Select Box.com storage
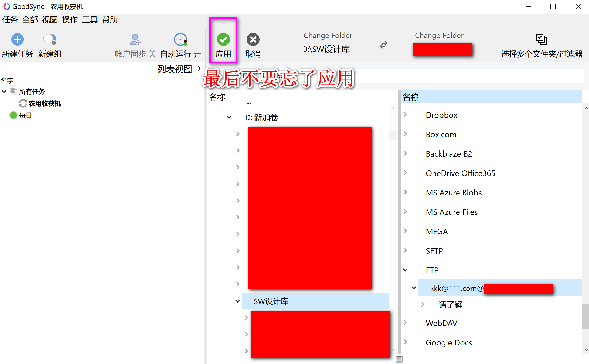Screen dimensions: 589x364 [441, 135]
